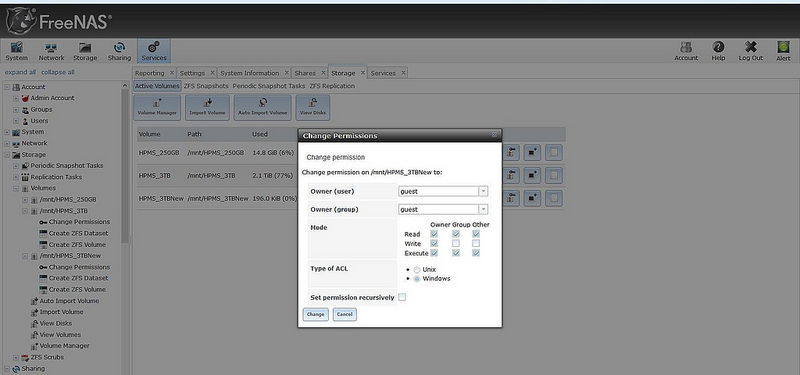Viewport: 800px width, 375px height.
Task: Close the Change Permissions dialog
Action: pos(494,135)
